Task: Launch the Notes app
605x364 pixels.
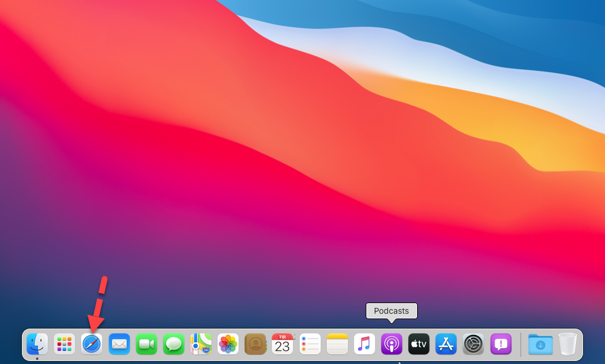Action: 337,343
